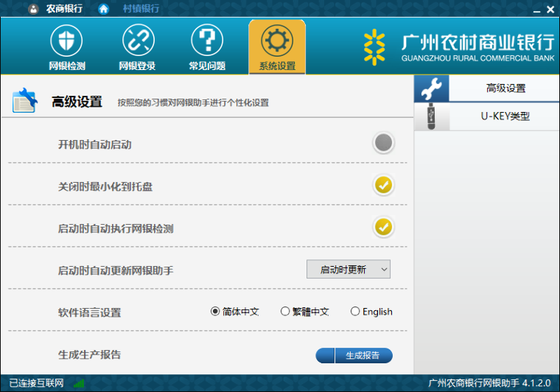Screen dimensions: 560x392
Task: Select the 系统设置 gear icon
Action: pyautogui.click(x=277, y=41)
